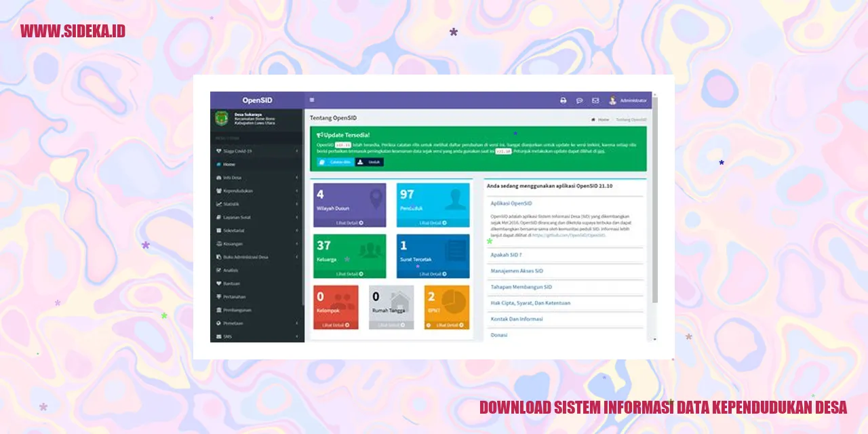
Task: Click the document icon on Surat Tercetak card
Action: pyautogui.click(x=455, y=251)
